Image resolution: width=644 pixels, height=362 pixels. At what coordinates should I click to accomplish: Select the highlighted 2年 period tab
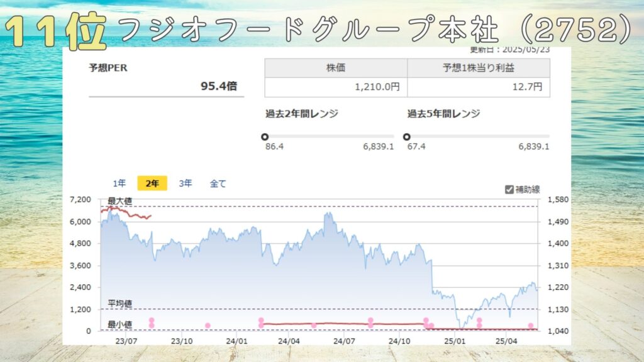click(x=152, y=184)
